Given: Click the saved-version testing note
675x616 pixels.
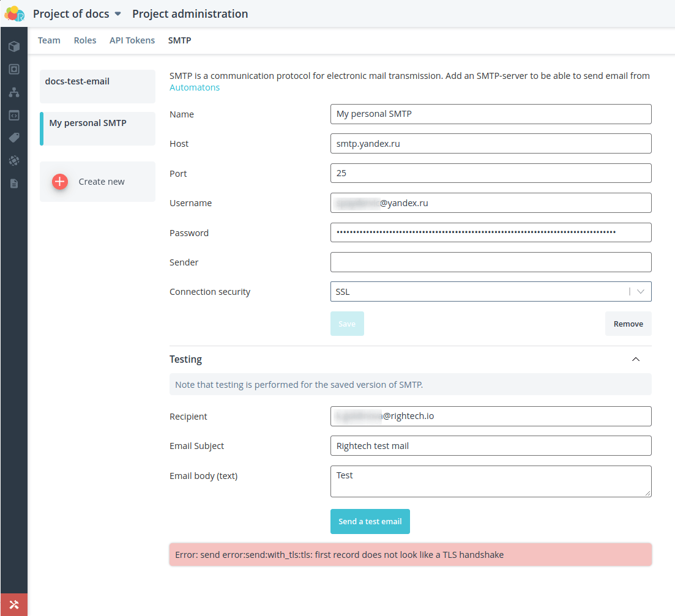Looking at the screenshot, I should pos(410,385).
